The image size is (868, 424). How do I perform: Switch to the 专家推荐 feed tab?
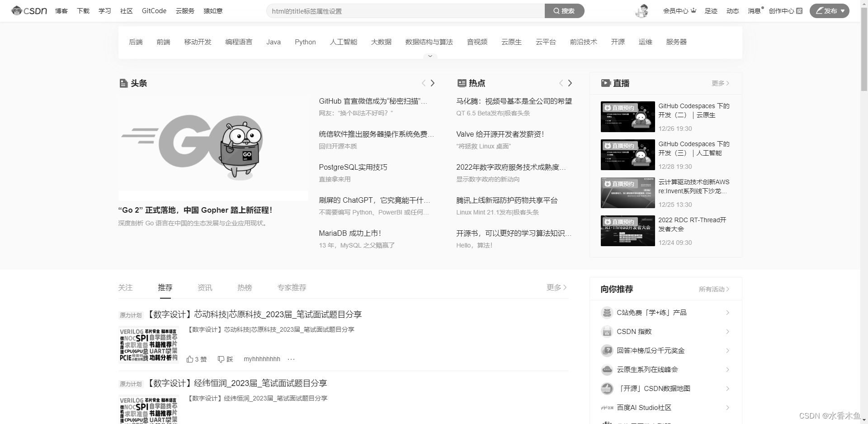point(292,288)
